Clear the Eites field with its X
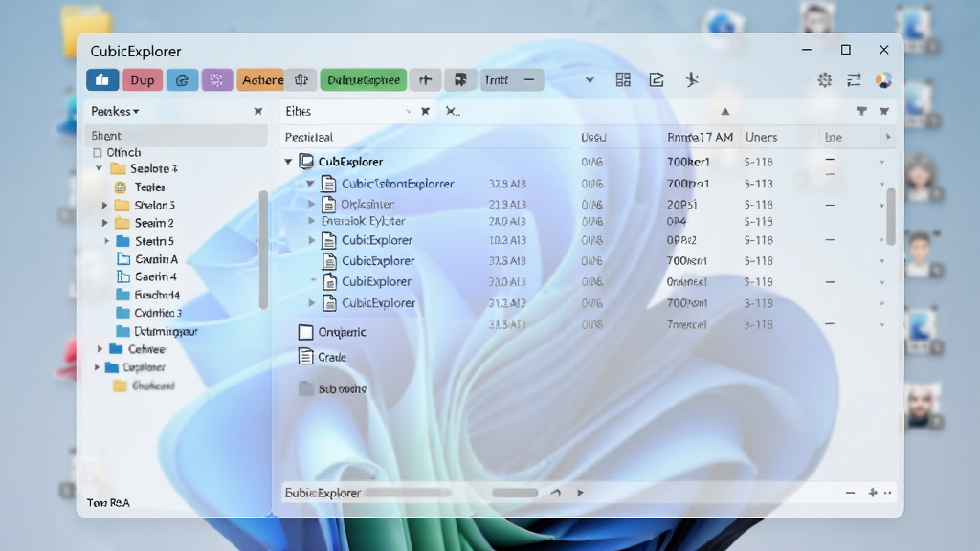This screenshot has height=551, width=980. (425, 111)
